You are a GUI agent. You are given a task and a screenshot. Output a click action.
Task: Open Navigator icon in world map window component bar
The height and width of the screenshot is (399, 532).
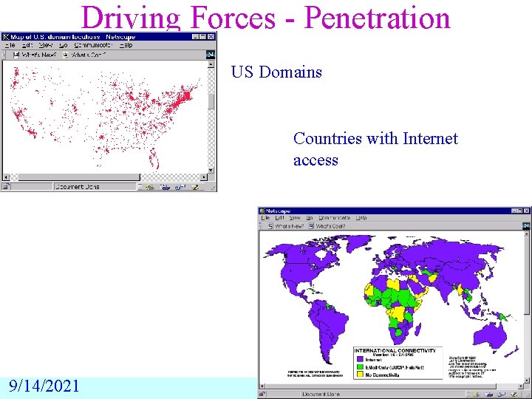click(476, 395)
